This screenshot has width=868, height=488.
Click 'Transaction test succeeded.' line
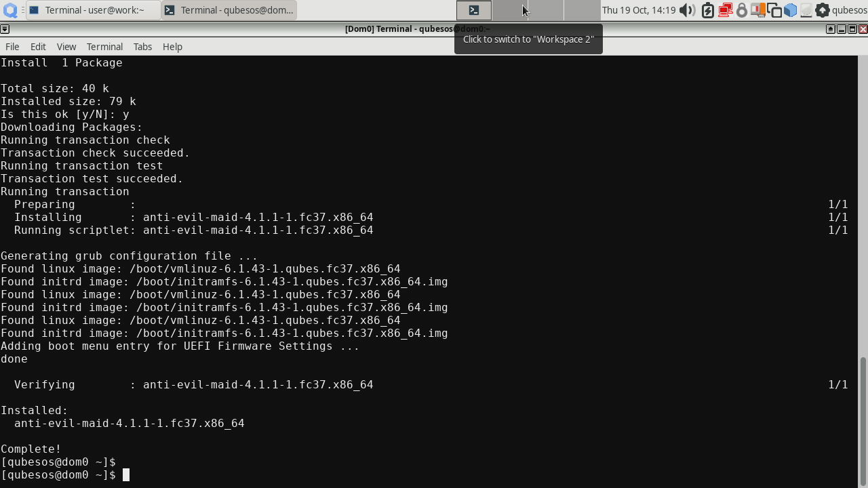[92, 179]
